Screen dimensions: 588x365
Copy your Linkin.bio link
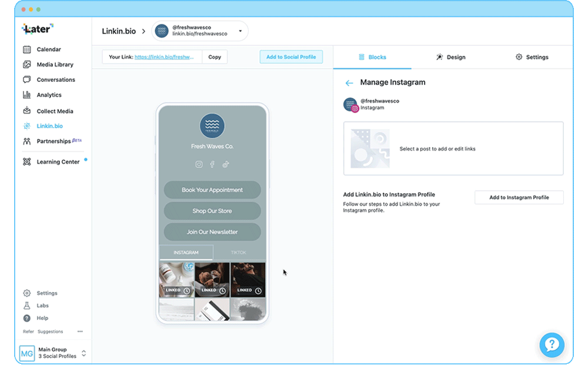click(x=215, y=57)
